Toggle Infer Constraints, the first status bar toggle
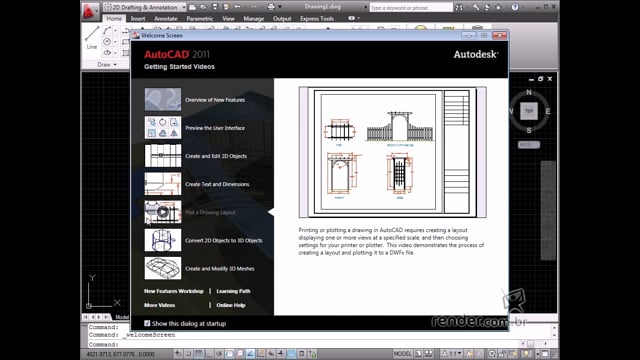This screenshot has width=640, height=360. tap(178, 354)
